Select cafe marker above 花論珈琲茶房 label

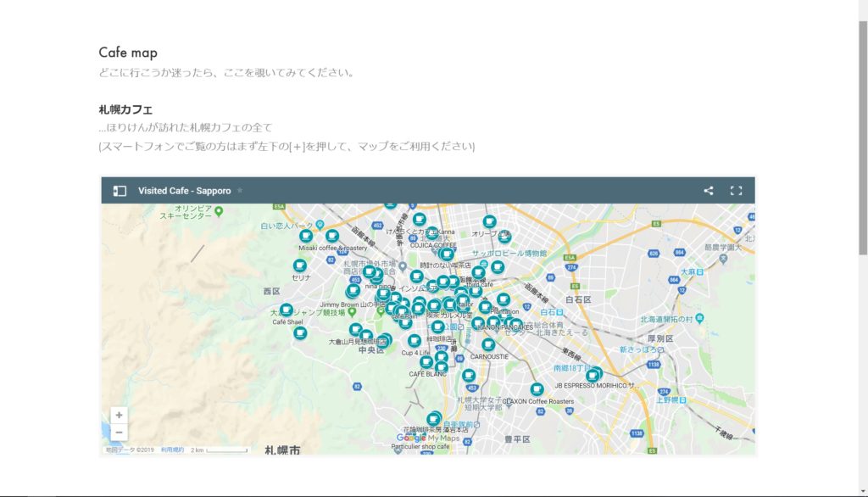coord(433,420)
